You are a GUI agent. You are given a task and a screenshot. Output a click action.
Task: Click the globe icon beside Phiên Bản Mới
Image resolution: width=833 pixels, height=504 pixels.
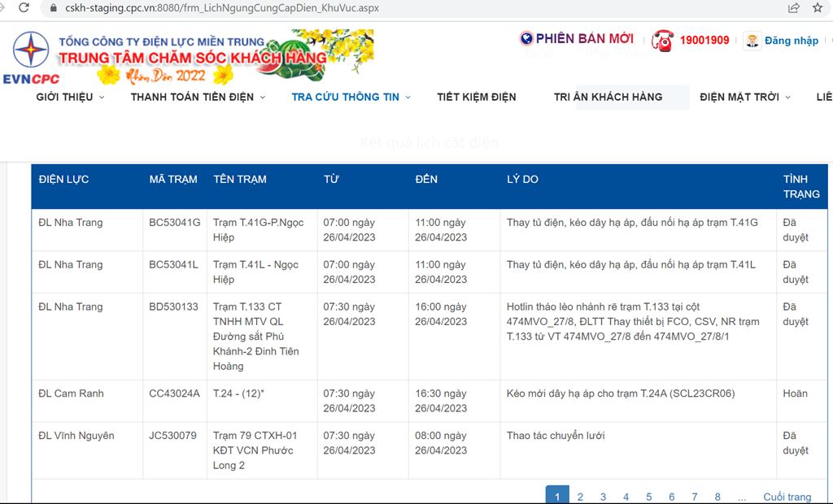click(526, 39)
